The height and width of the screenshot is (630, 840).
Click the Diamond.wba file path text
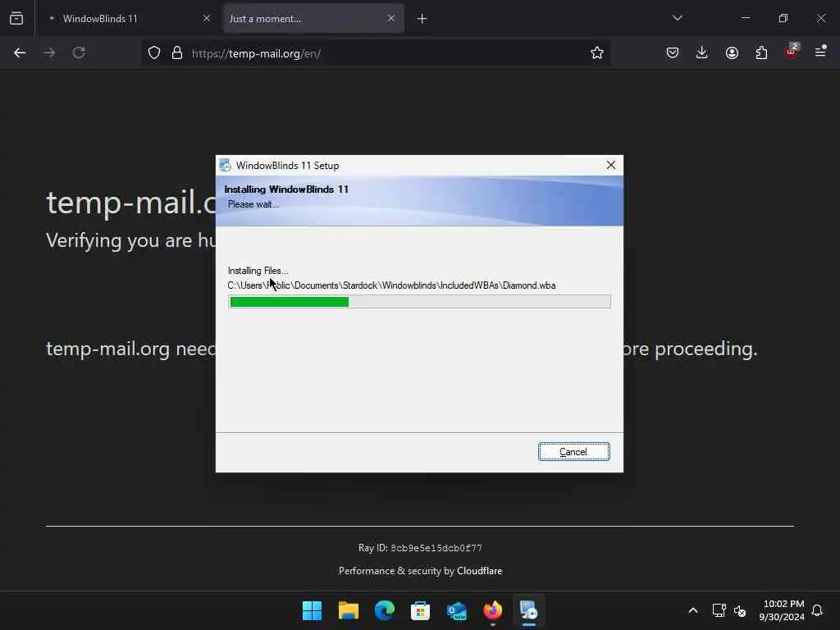click(391, 285)
